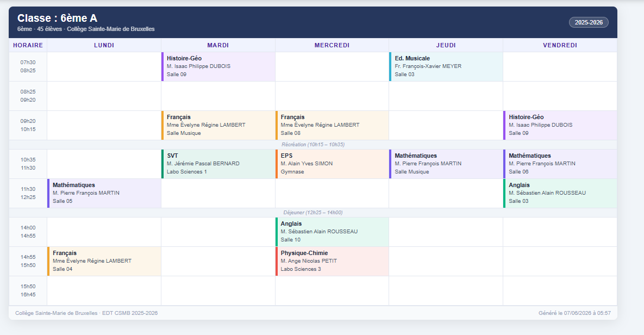
Task: Select Monday Mathématiques lesson in Salle 05
Action: point(104,193)
